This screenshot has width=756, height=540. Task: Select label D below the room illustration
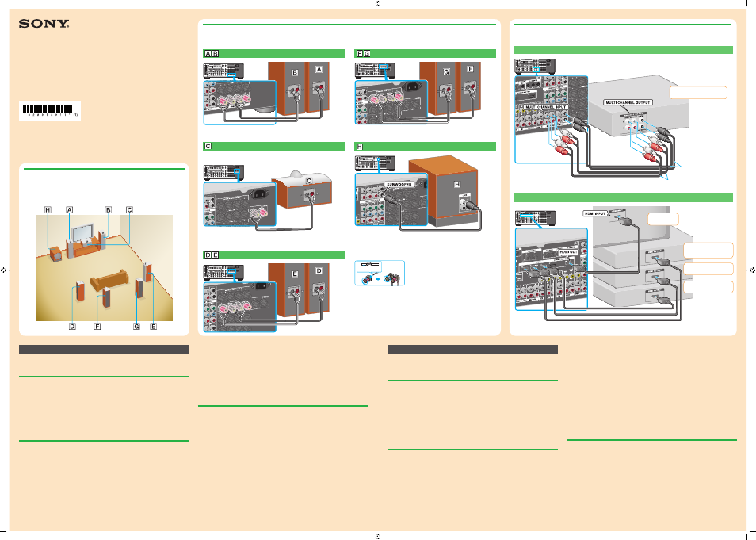click(72, 327)
